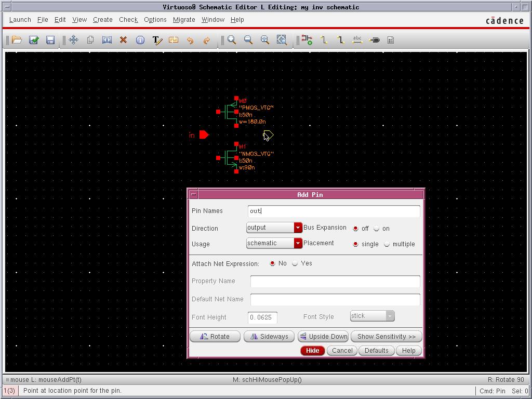Click the Upside Down button

[x=323, y=337]
